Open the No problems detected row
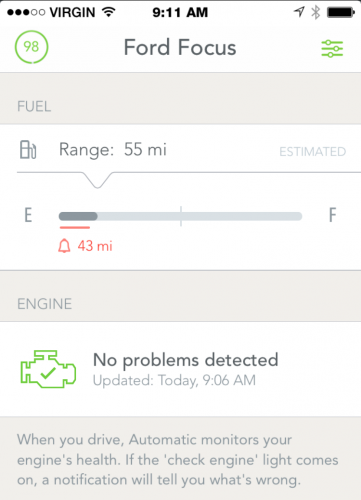 (x=180, y=369)
